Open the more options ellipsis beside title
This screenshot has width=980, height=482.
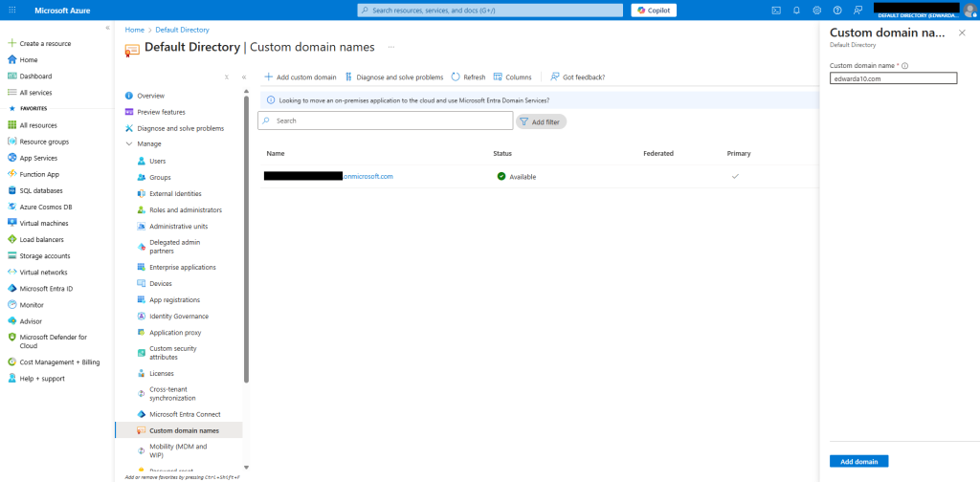click(x=391, y=47)
